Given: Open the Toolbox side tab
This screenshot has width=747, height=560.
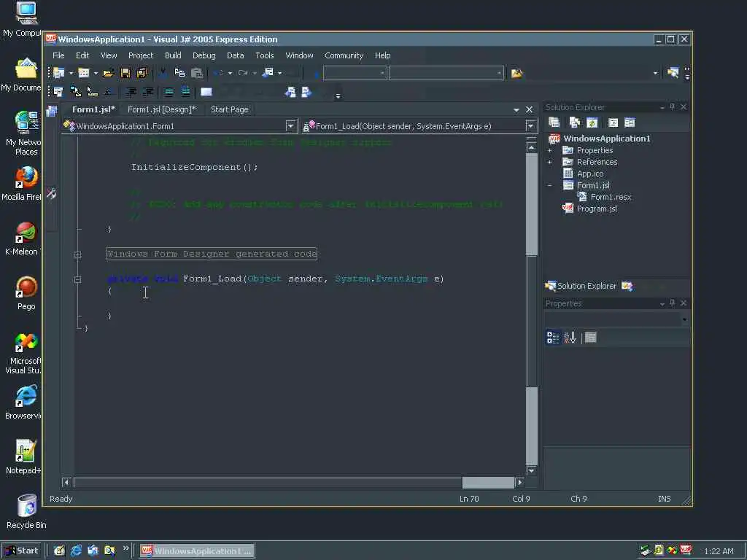Looking at the screenshot, I should click(52, 193).
